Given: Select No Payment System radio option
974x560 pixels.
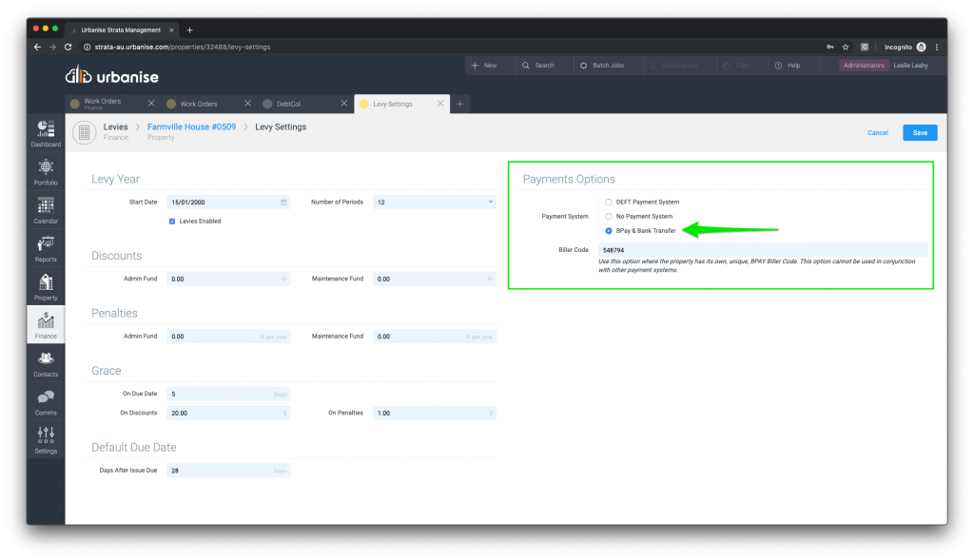Looking at the screenshot, I should [x=609, y=217].
